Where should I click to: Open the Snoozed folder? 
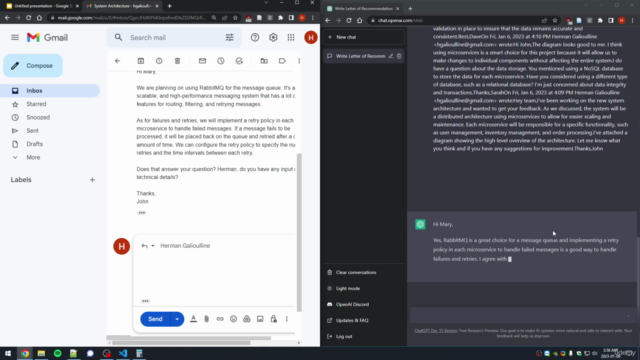38,118
